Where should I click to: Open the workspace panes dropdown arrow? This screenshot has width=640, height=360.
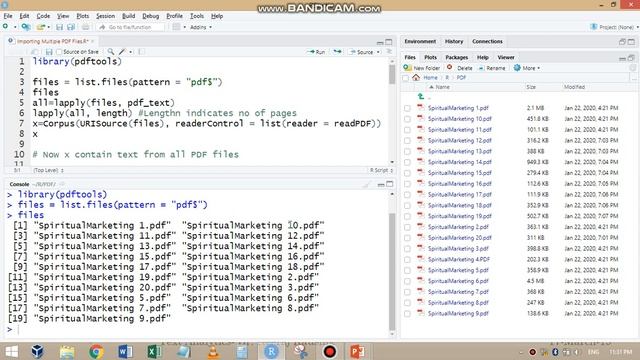pyautogui.click(x=184, y=27)
